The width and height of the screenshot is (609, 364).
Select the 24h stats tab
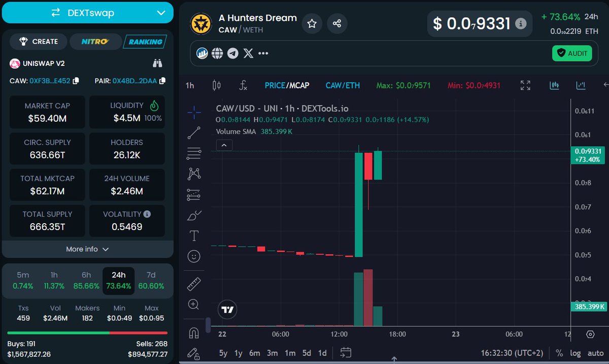119,280
